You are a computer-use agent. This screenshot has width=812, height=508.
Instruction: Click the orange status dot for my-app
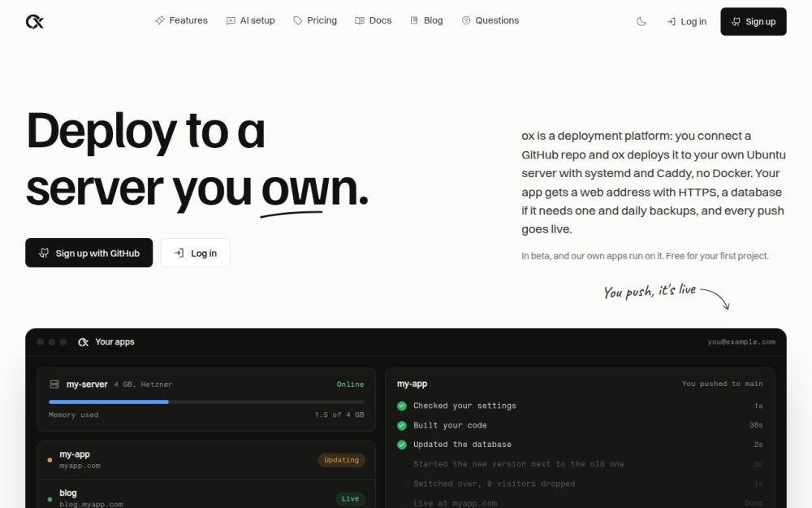50,460
